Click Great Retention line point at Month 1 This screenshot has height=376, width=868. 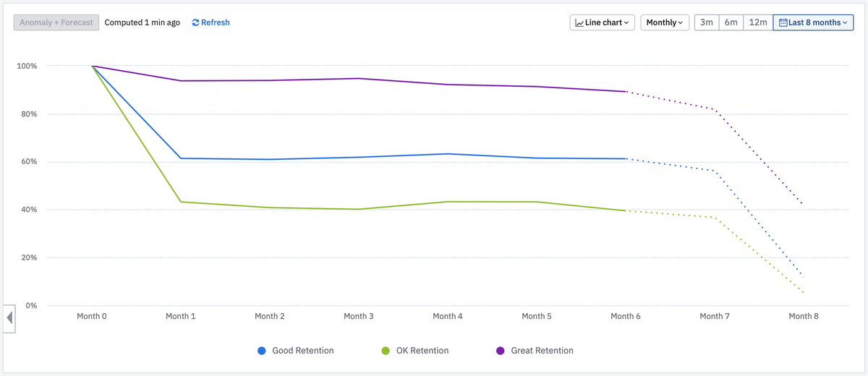[x=181, y=81]
